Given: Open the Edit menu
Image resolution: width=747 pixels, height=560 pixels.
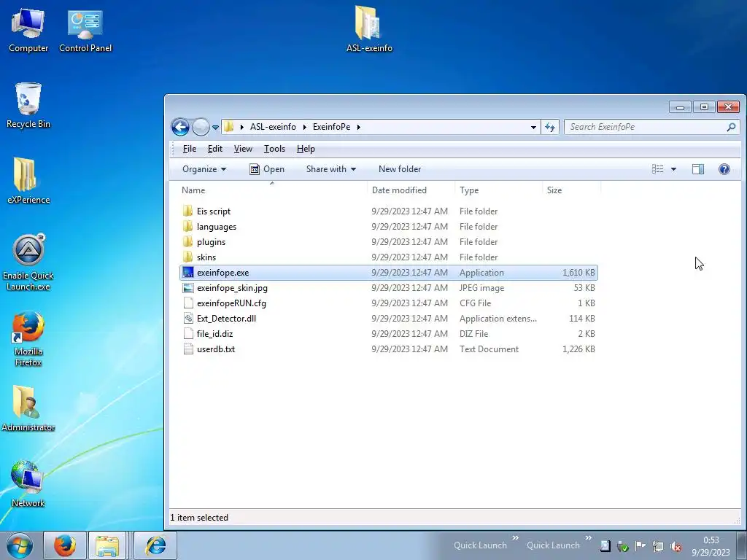Looking at the screenshot, I should tap(215, 149).
